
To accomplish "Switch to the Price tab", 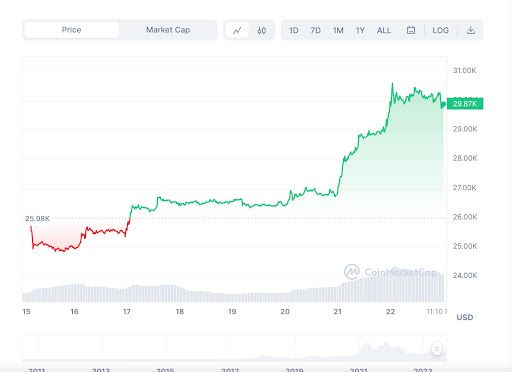I will coord(71,30).
